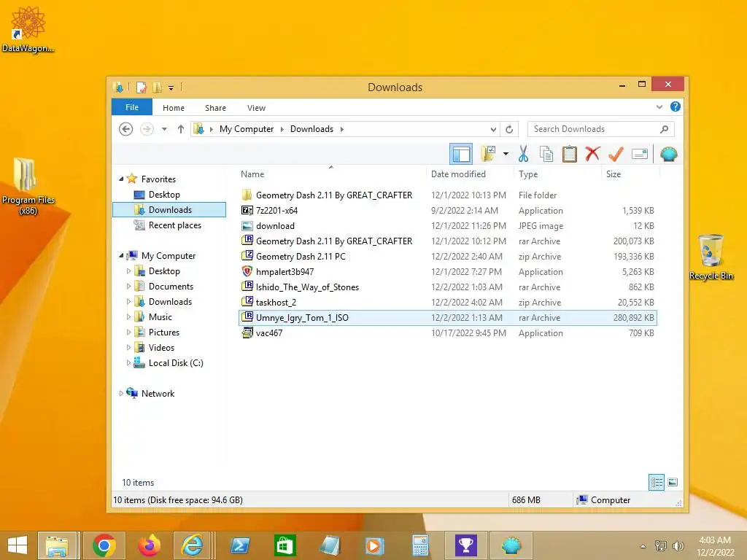The image size is (747, 560).
Task: Expand the ribbon with the chevron
Action: tap(659, 106)
